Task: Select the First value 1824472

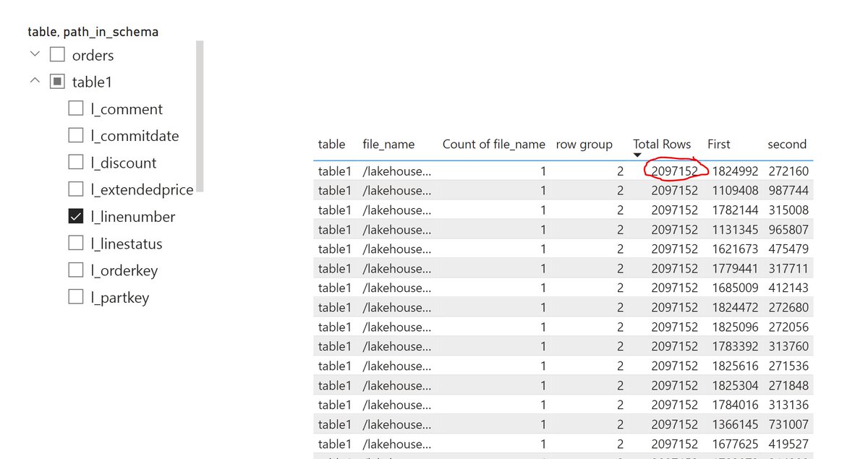Action: (735, 307)
